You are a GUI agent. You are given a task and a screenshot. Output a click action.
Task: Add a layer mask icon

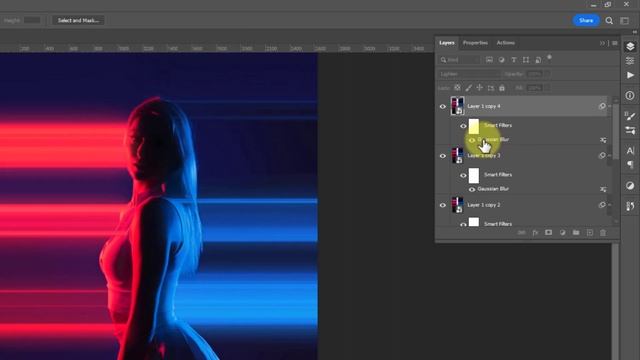549,233
